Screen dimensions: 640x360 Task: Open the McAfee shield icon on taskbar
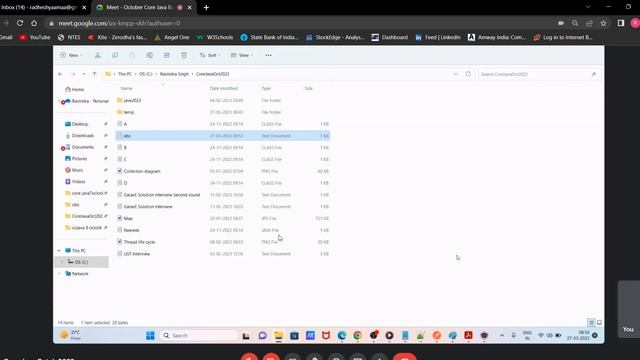(326, 336)
